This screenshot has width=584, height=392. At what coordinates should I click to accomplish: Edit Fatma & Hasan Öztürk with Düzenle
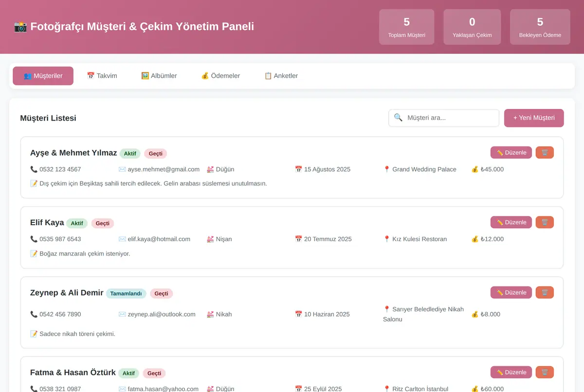(x=511, y=373)
